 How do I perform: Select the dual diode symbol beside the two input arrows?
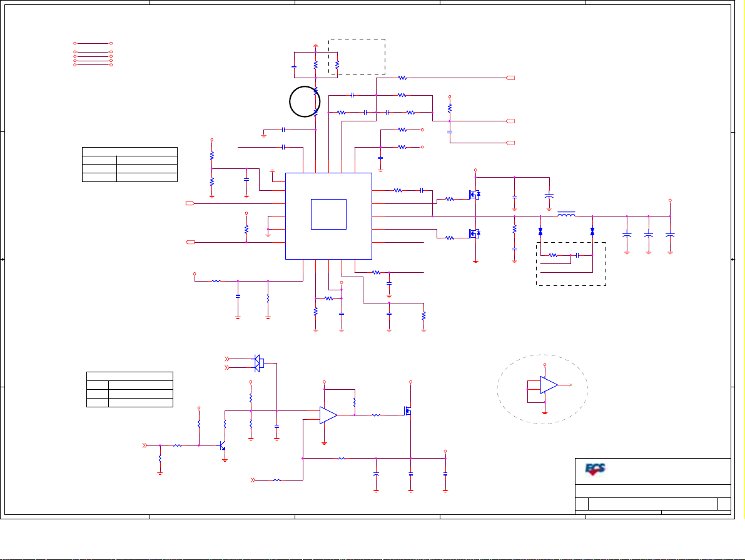pos(259,363)
